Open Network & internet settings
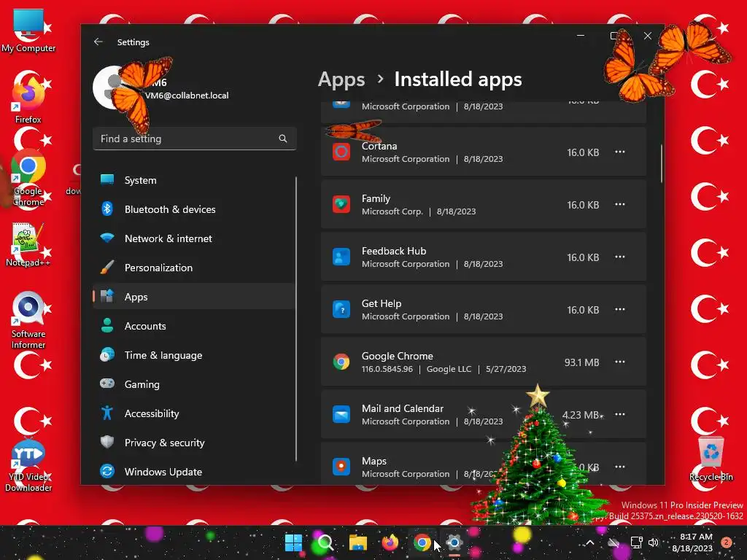747x560 pixels. click(194, 238)
